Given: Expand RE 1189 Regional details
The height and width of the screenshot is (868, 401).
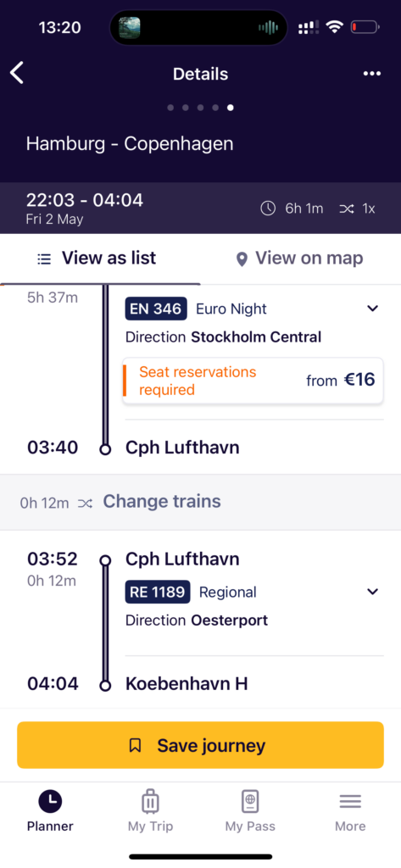Looking at the screenshot, I should [373, 592].
